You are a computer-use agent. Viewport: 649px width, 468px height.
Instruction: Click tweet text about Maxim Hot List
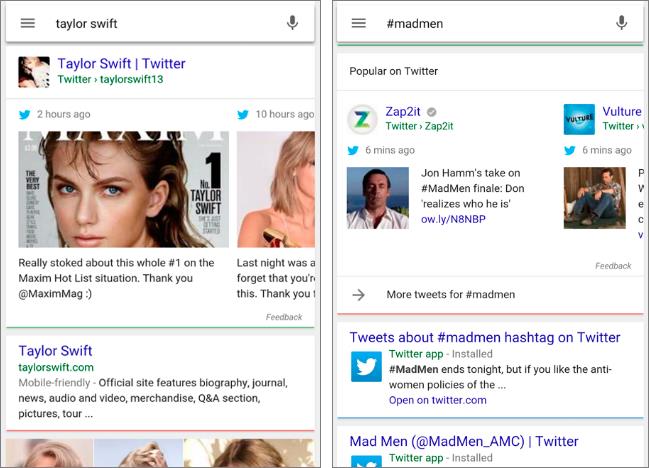point(116,278)
